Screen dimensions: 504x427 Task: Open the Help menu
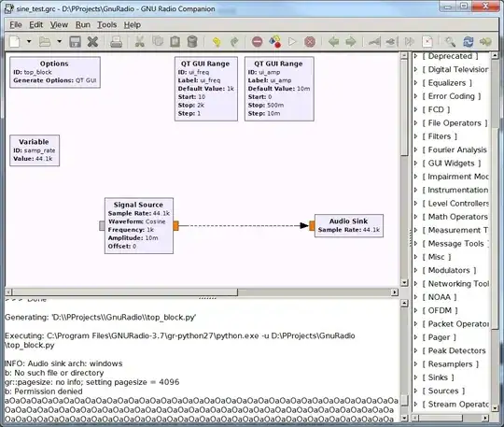click(133, 25)
